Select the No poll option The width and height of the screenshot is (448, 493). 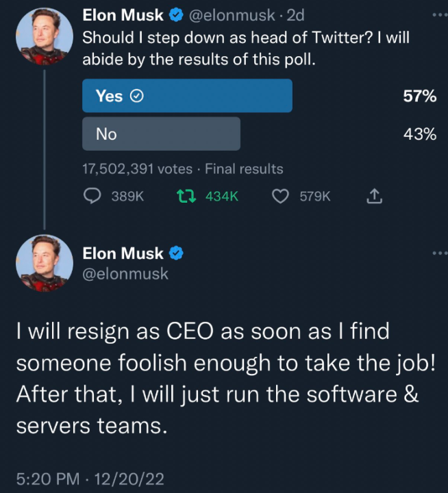pos(161,134)
